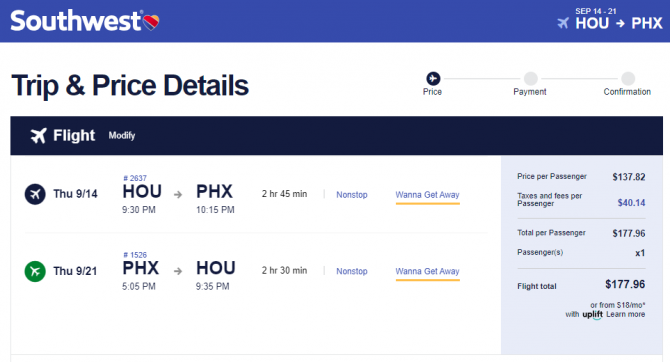Click flight number # 2637
This screenshot has height=362, width=670.
click(x=135, y=178)
